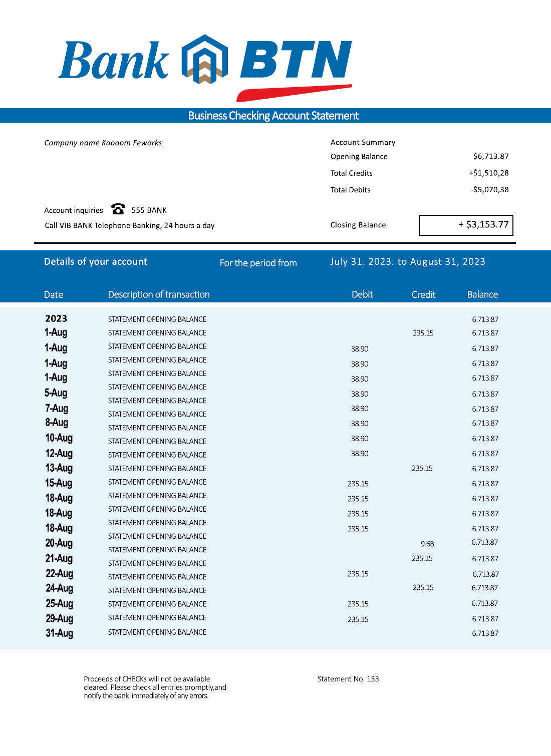Screen dimensions: 551x756
Task: Select the Opening Balance amount $6,713.87
Action: (x=490, y=156)
